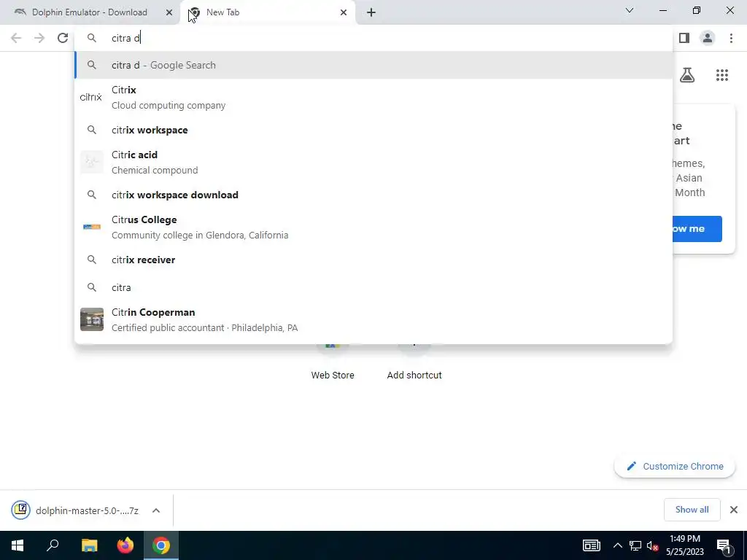Close the downloads bar
The width and height of the screenshot is (747, 560).
[x=734, y=510]
